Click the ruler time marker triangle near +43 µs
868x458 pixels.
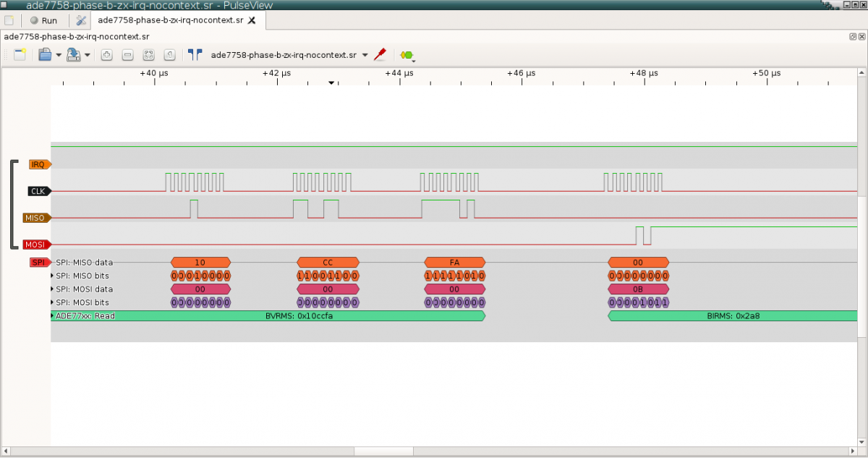click(x=331, y=83)
